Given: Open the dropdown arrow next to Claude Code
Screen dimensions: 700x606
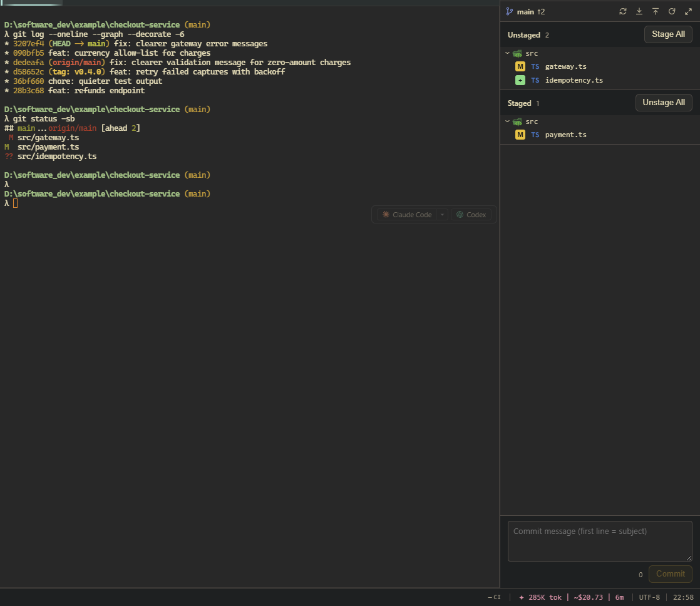Looking at the screenshot, I should coord(442,215).
